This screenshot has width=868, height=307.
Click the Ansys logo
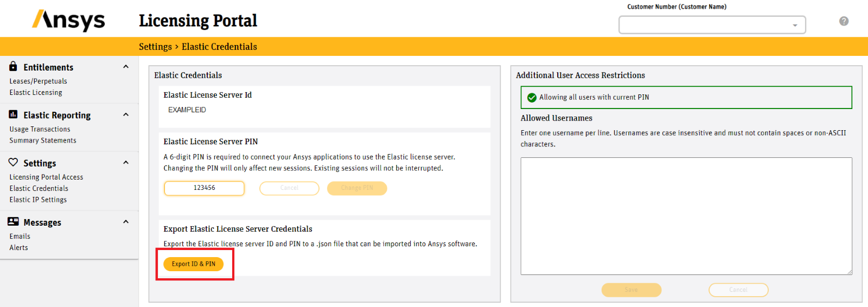[68, 21]
